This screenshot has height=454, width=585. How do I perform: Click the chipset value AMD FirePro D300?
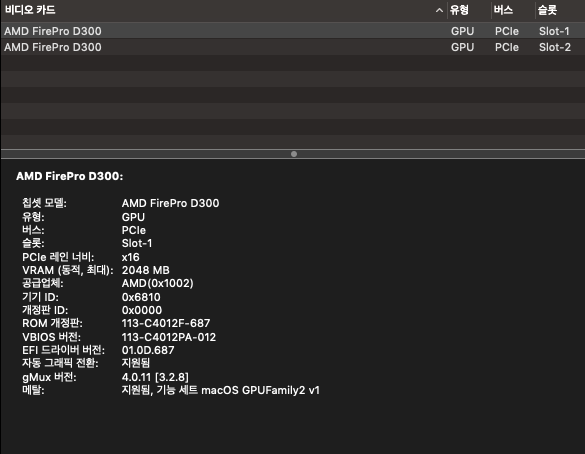(x=171, y=203)
